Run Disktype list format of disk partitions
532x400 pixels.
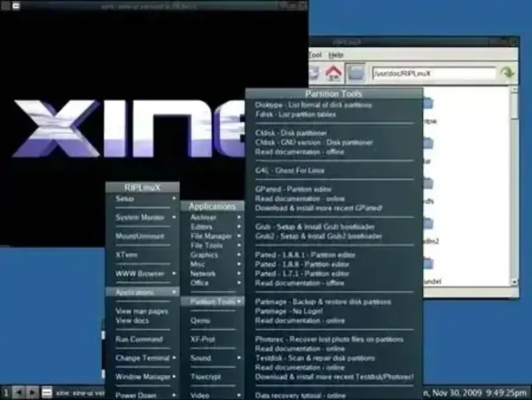[334, 106]
